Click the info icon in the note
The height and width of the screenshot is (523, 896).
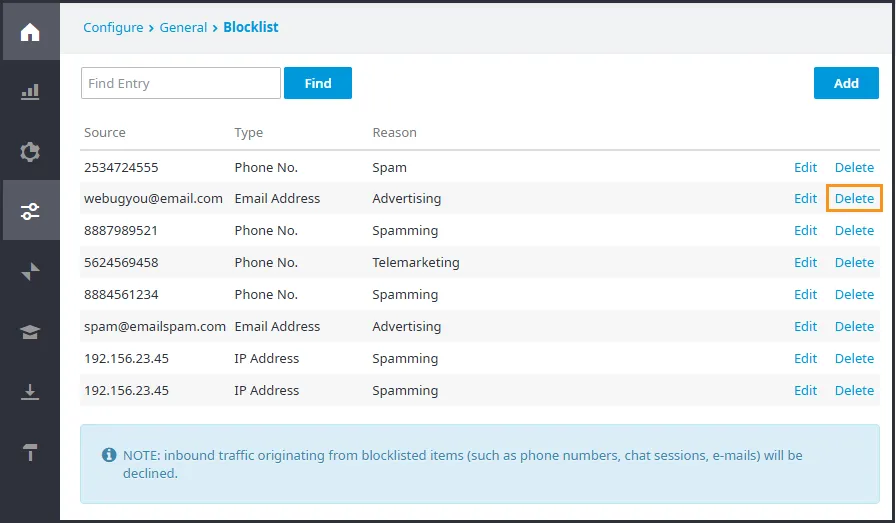coord(109,455)
